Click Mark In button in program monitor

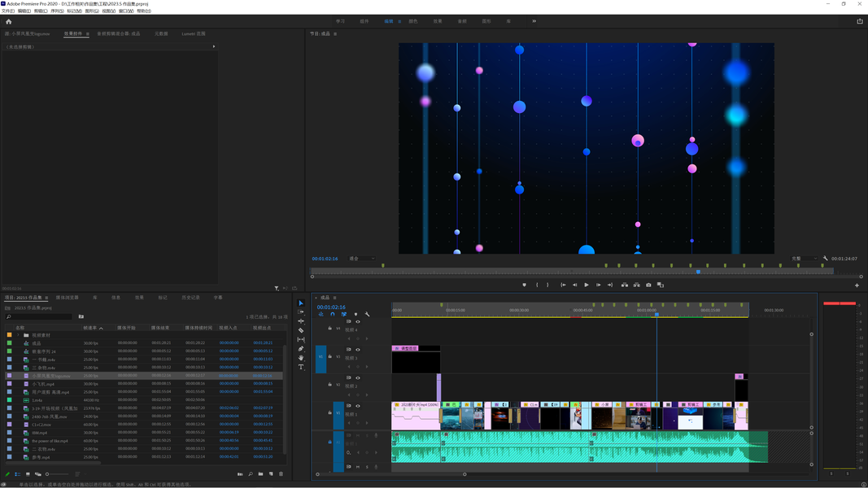click(x=537, y=285)
